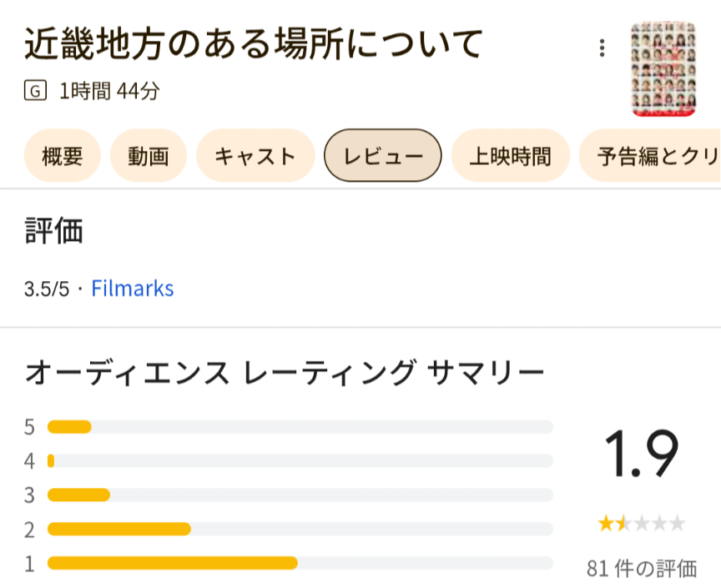Click the movie title 近畿地方のある場所について
The image size is (721, 588).
coord(254,44)
